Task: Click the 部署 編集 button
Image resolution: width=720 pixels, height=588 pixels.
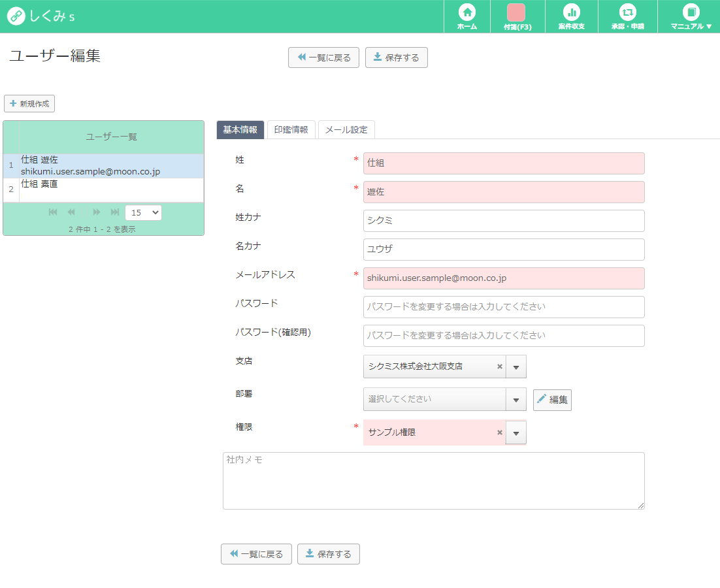Action: 552,400
